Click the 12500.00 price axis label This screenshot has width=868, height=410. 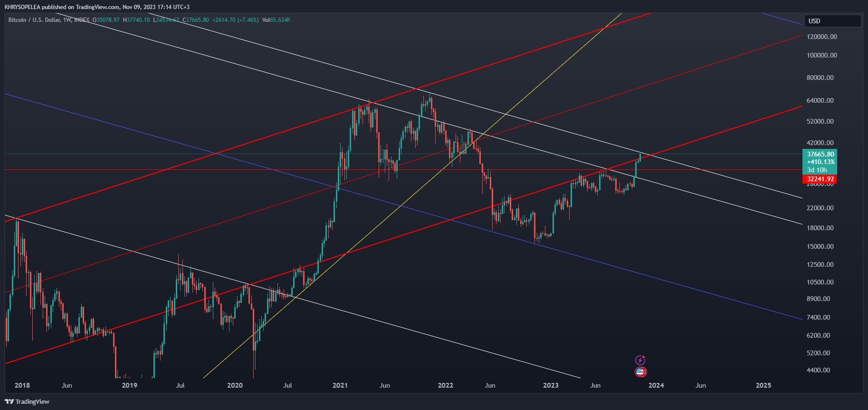point(820,264)
